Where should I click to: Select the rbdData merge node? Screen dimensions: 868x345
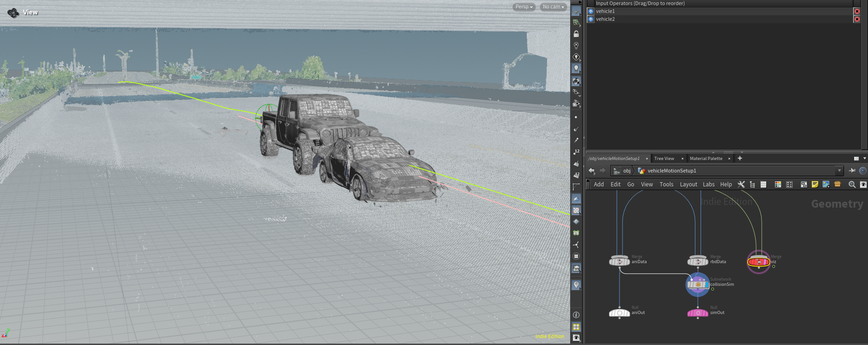point(698,261)
